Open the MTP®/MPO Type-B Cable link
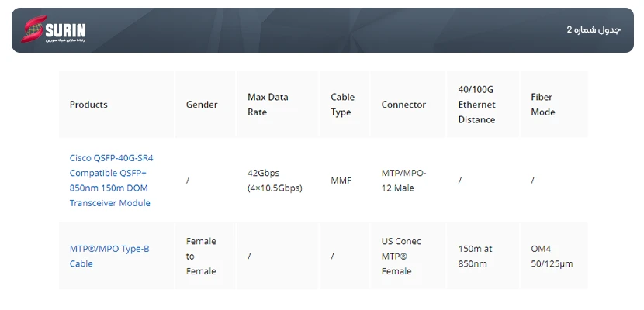The height and width of the screenshot is (310, 644). pyautogui.click(x=109, y=256)
